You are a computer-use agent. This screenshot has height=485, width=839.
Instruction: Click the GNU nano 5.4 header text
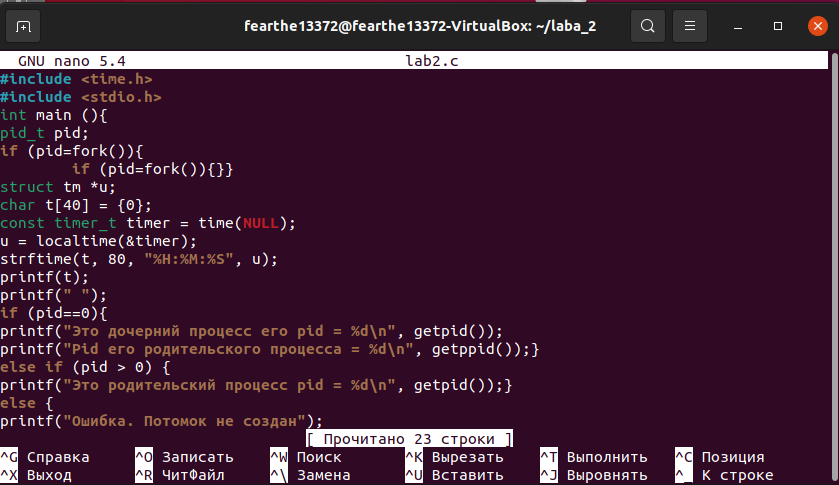tap(72, 61)
